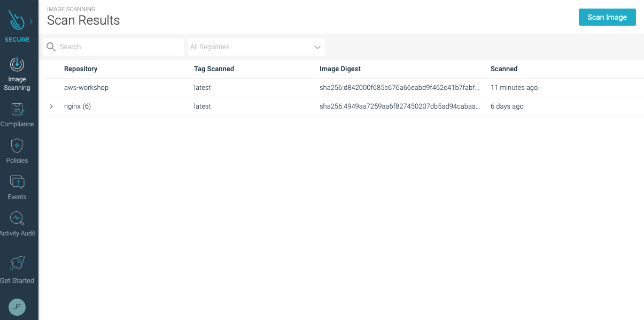Sort by the Scanned column header
The width and height of the screenshot is (644, 320).
point(504,69)
